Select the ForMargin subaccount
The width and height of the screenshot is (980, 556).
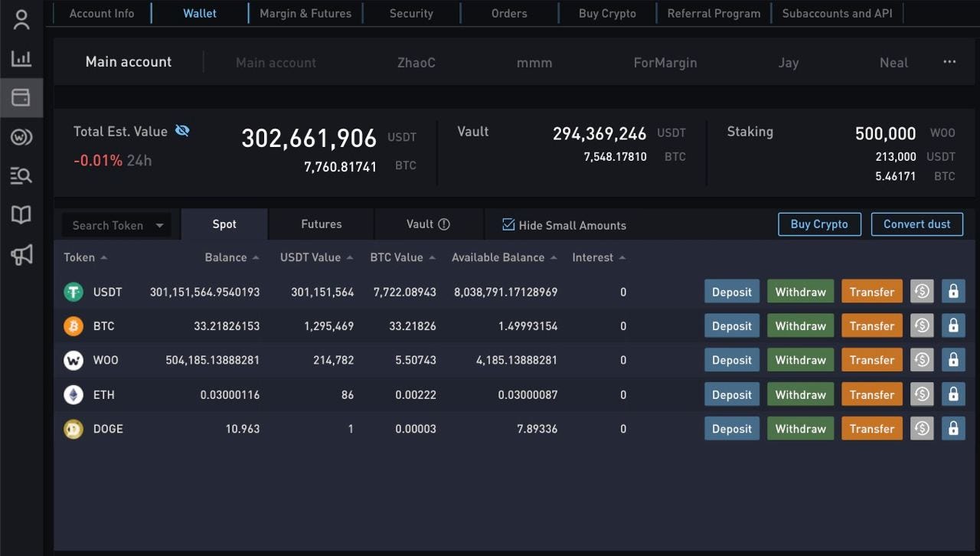point(665,63)
